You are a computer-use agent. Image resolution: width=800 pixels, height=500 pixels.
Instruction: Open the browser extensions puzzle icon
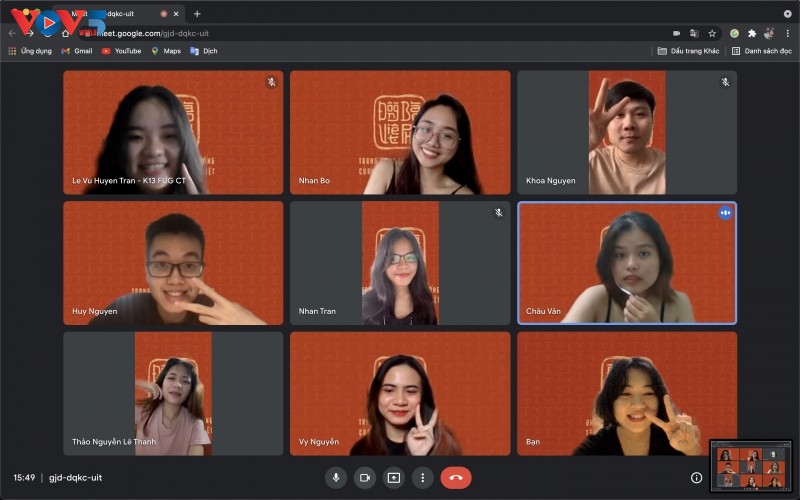click(x=752, y=33)
